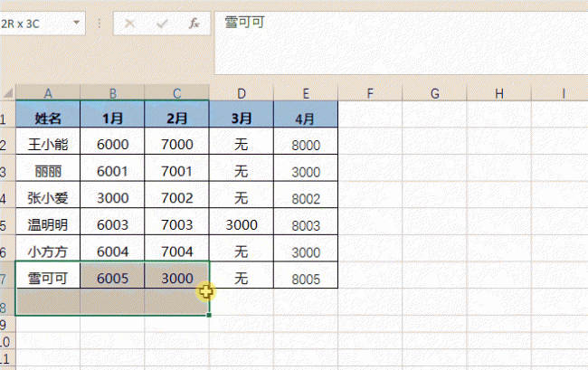Select the cell with name 丽丽
This screenshot has width=588, height=370.
click(48, 168)
